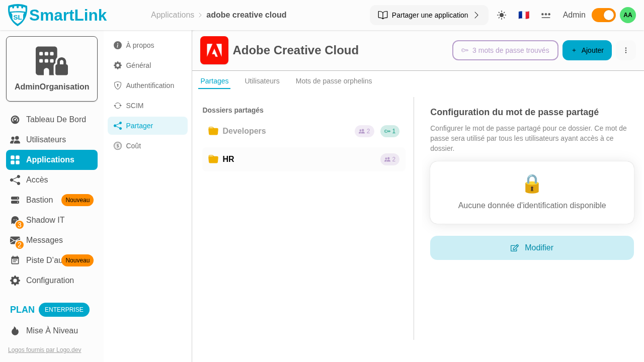The image size is (644, 362).
Task: Select the Tableau De Bord dashboard icon
Action: pos(15,120)
